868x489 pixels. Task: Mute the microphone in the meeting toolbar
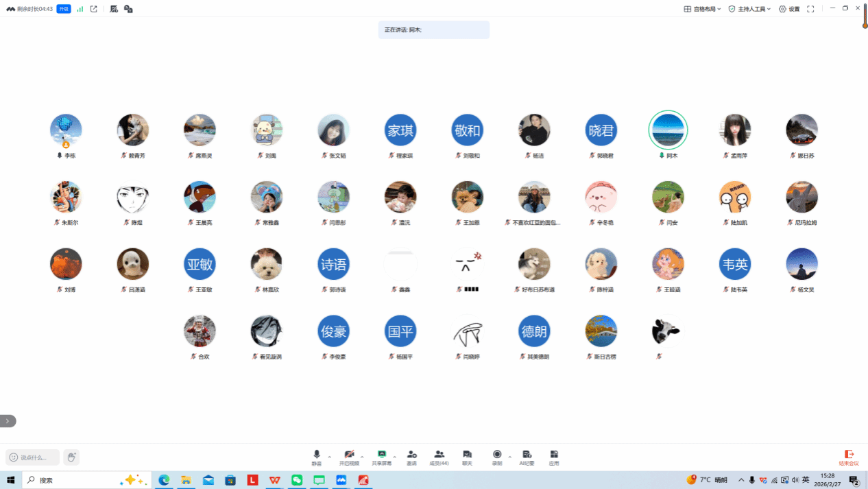pyautogui.click(x=316, y=455)
